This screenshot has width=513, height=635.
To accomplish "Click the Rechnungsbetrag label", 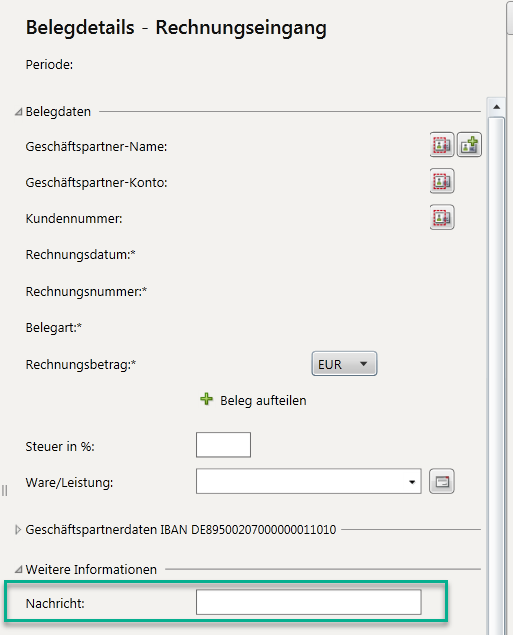I will 81,364.
